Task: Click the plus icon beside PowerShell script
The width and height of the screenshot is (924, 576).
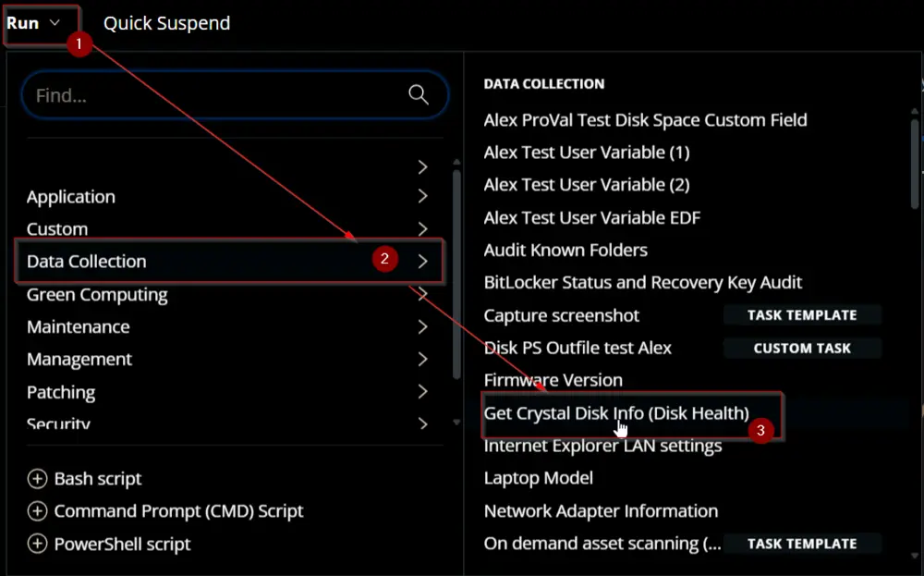Action: (37, 544)
